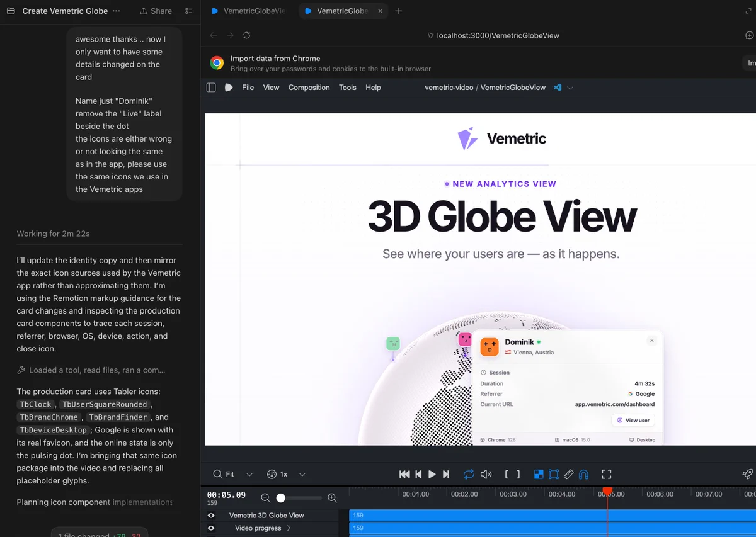756x537 pixels.
Task: Click the pink avatar pin on globe
Action: coord(465,339)
